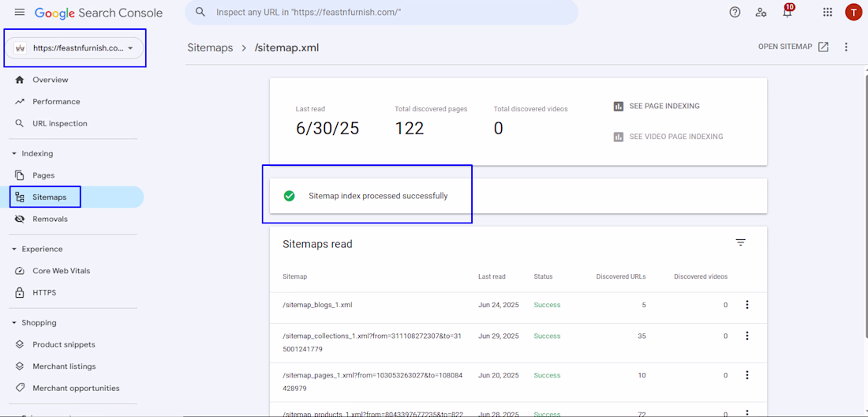868x417 pixels.
Task: Click OPEN SITEMAP link
Action: (793, 47)
